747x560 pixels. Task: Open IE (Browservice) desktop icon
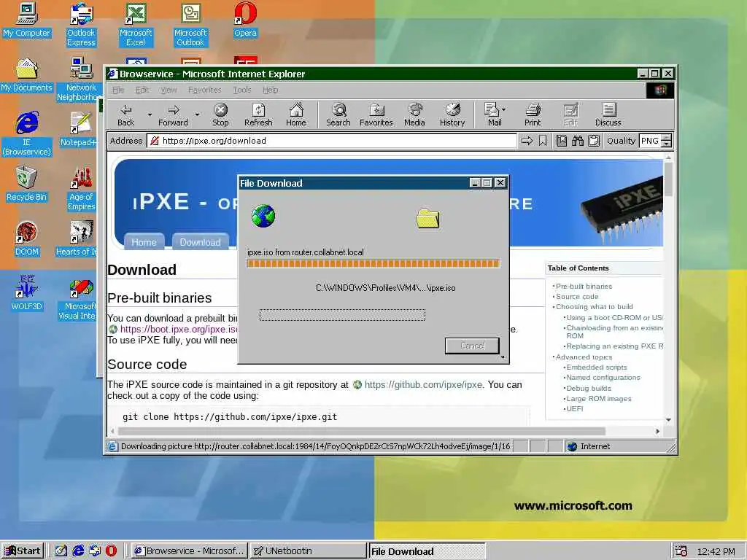click(x=27, y=134)
